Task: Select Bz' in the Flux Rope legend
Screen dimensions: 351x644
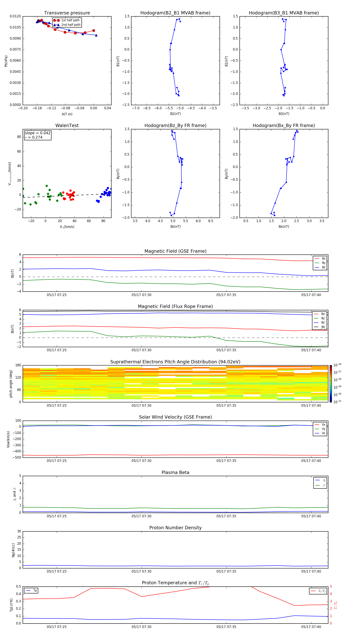Action: pyautogui.click(x=320, y=323)
